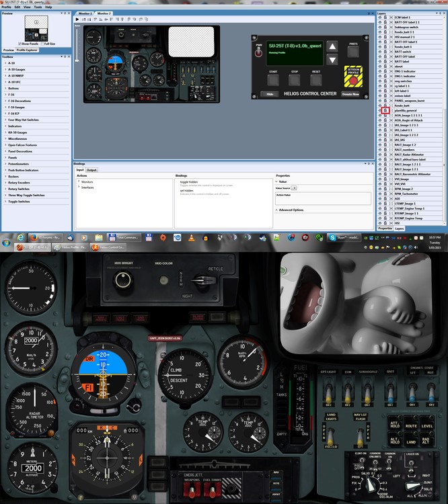
Task: Hide the RPM_Tachometer layer
Action: click(380, 194)
